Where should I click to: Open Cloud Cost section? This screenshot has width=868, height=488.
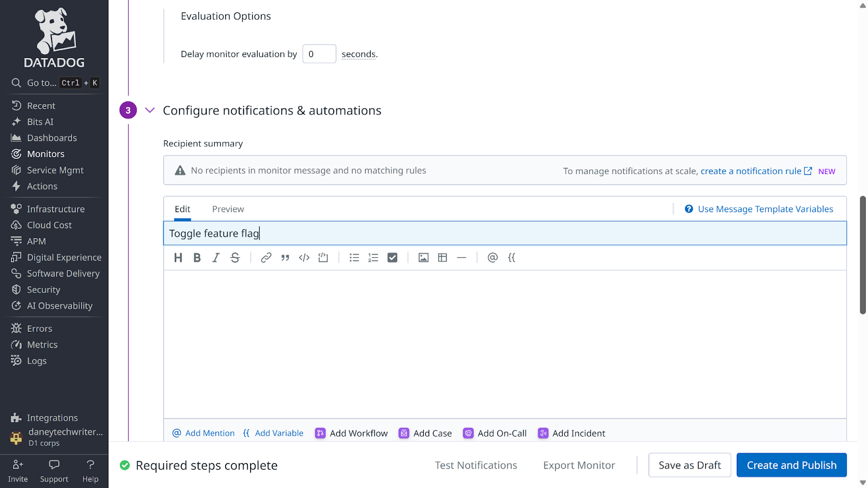pyautogui.click(x=49, y=225)
